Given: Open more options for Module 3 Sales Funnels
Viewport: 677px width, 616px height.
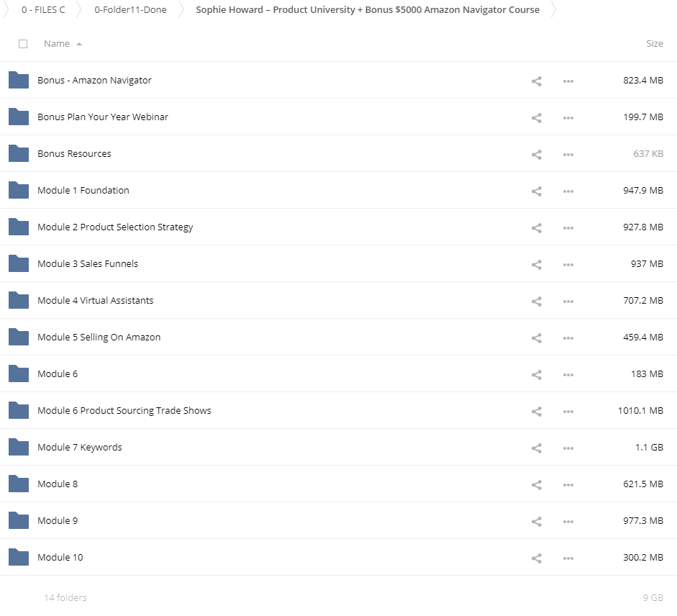Looking at the screenshot, I should pos(568,264).
